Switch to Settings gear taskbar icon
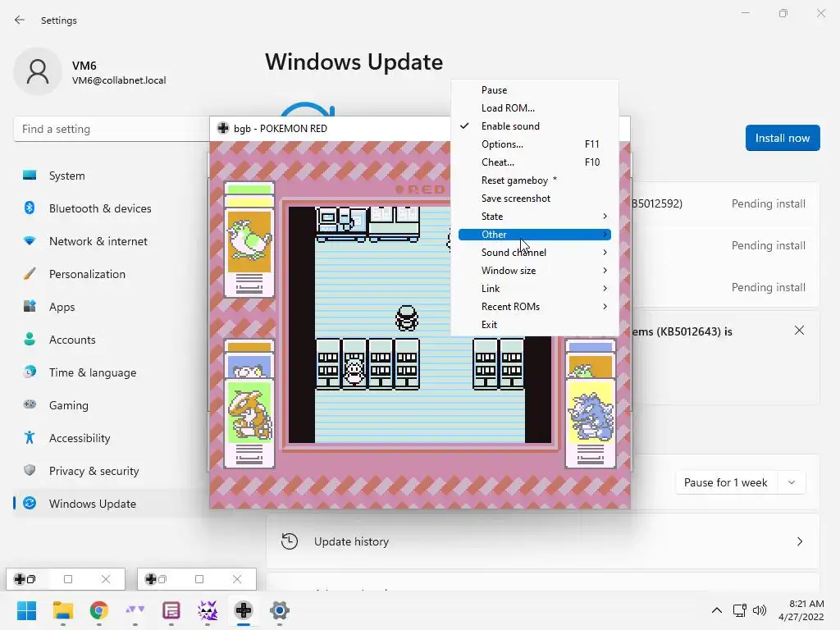Image resolution: width=840 pixels, height=630 pixels. [279, 610]
